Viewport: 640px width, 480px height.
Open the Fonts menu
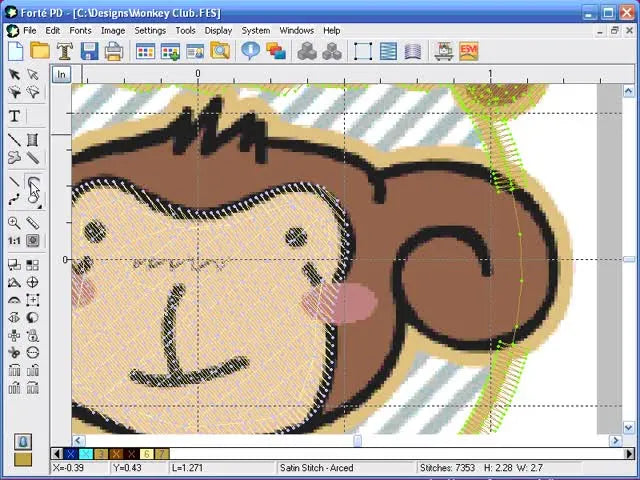pos(80,31)
